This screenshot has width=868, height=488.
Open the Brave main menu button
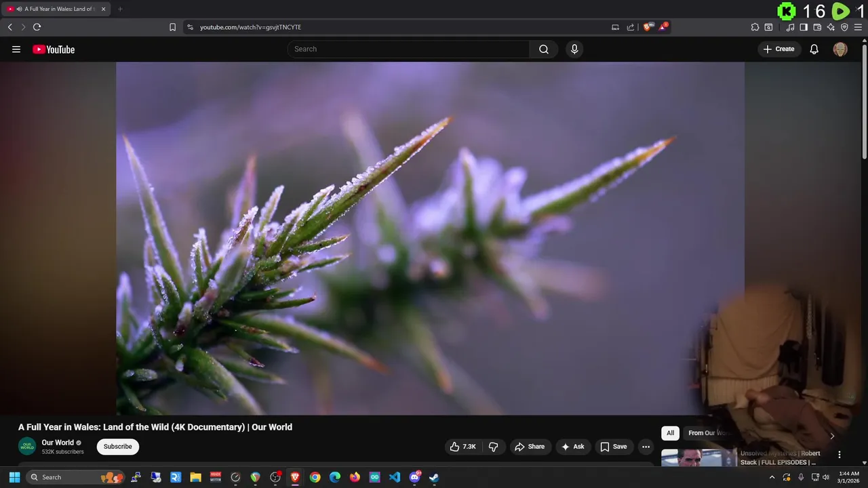[x=858, y=27]
